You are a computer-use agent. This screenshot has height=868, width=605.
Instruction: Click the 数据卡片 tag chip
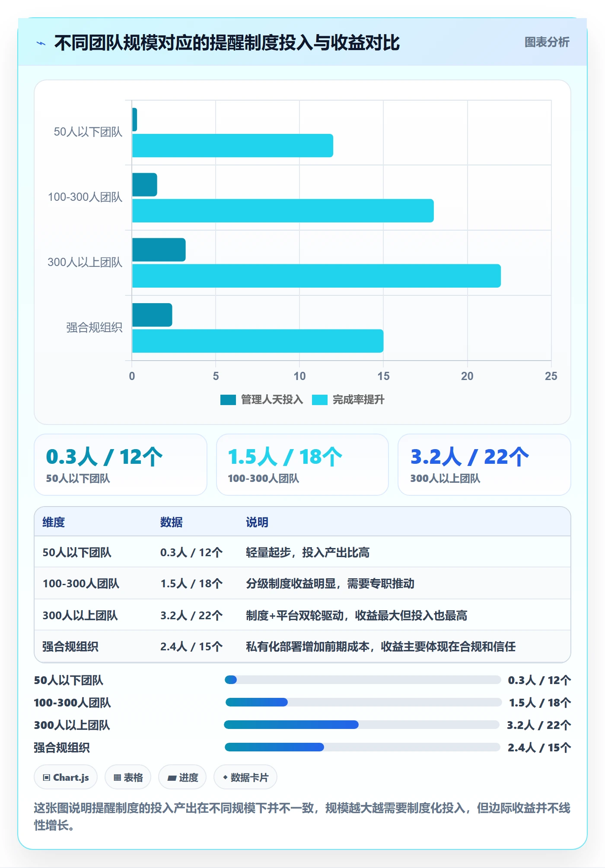pos(245,777)
